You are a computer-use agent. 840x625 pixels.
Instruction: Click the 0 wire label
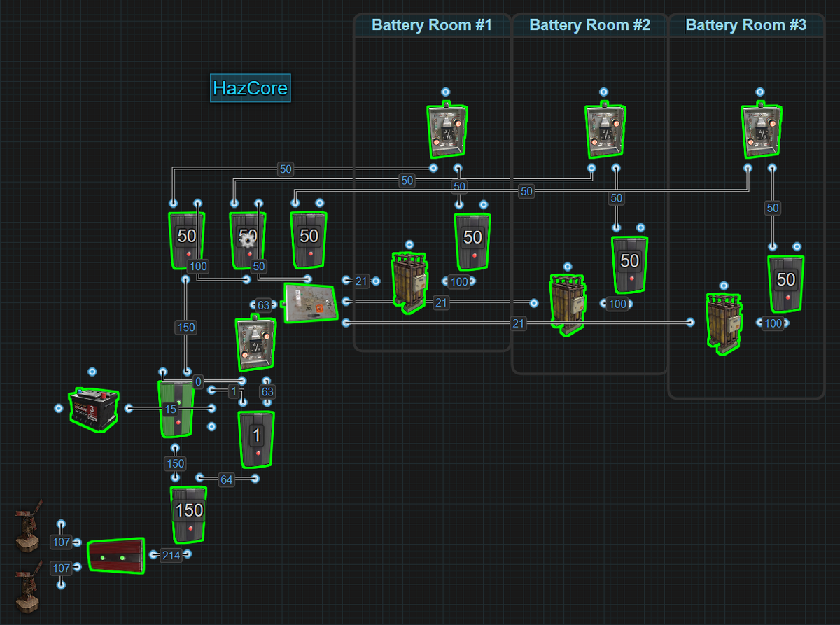199,382
